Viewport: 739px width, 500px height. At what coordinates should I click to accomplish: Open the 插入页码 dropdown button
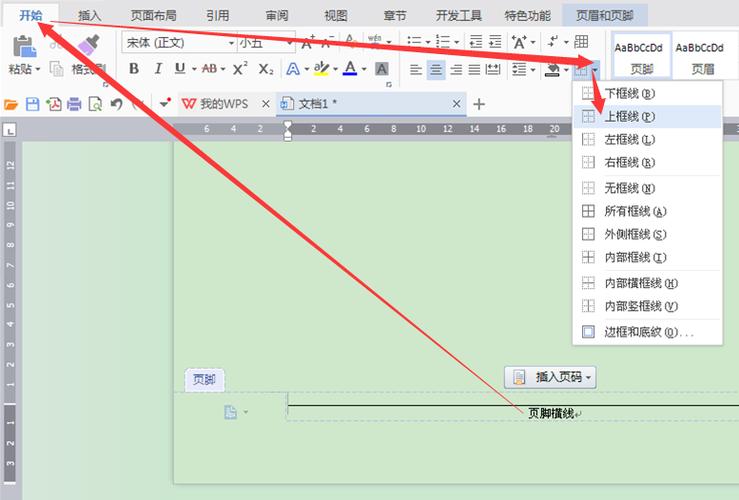550,377
